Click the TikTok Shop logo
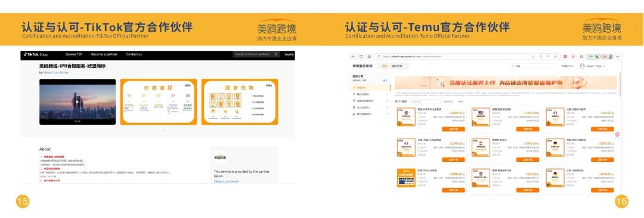This screenshot has width=644, height=218. 35,54
